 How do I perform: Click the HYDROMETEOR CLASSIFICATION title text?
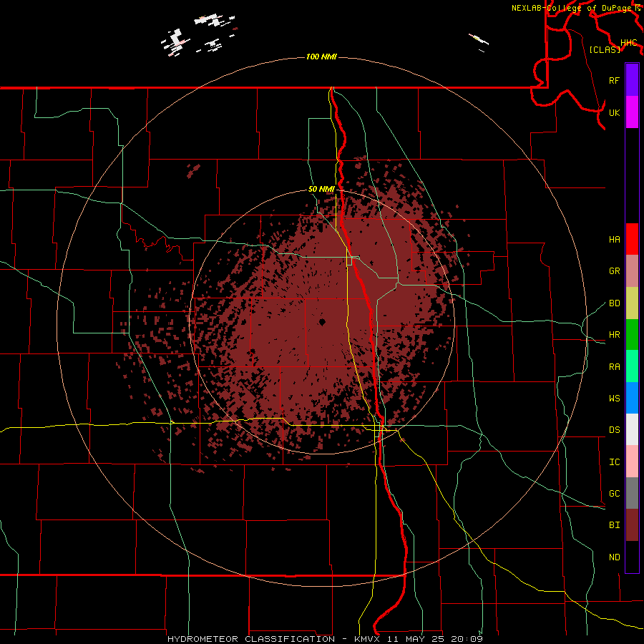tap(251, 639)
